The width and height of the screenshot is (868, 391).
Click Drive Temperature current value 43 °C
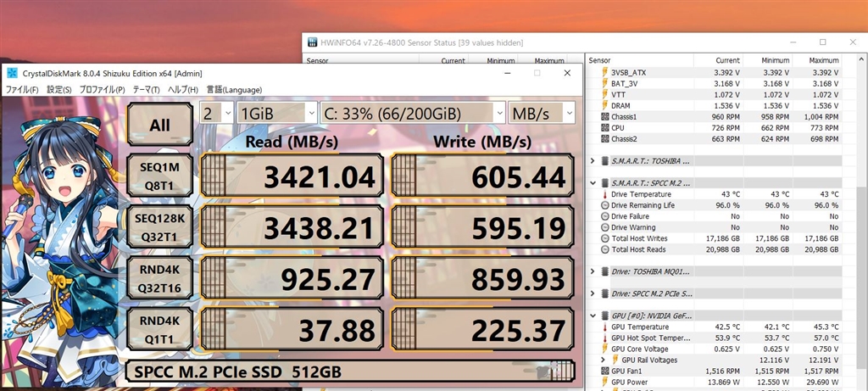click(730, 194)
